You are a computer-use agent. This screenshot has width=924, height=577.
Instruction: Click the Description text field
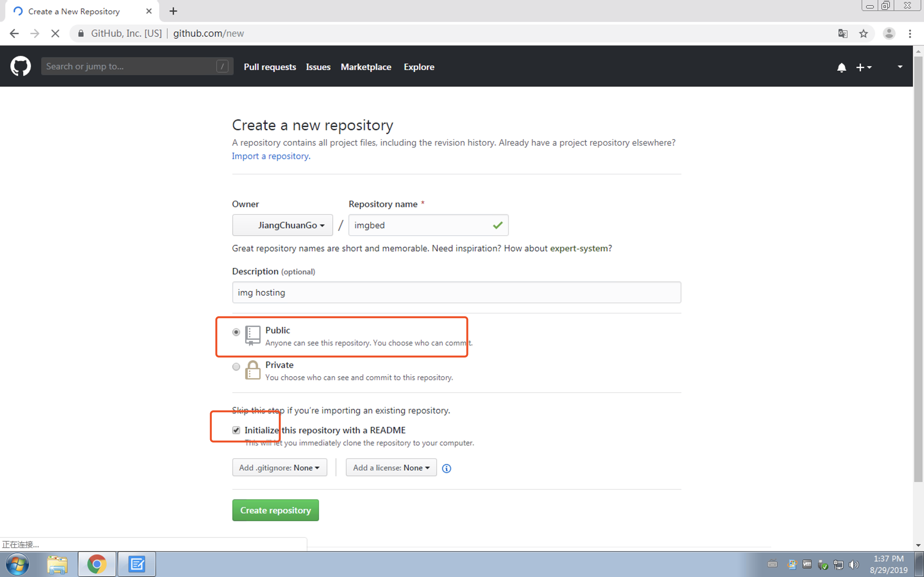coord(456,292)
